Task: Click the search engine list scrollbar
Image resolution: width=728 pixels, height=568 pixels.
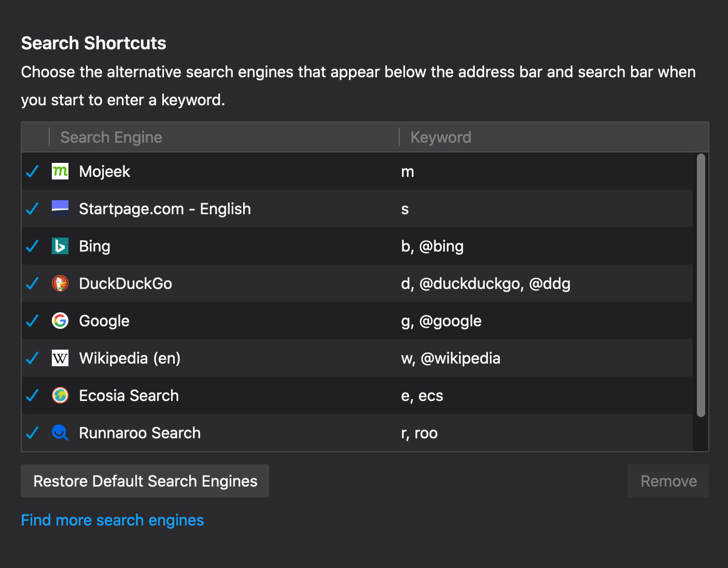Action: coord(701,285)
